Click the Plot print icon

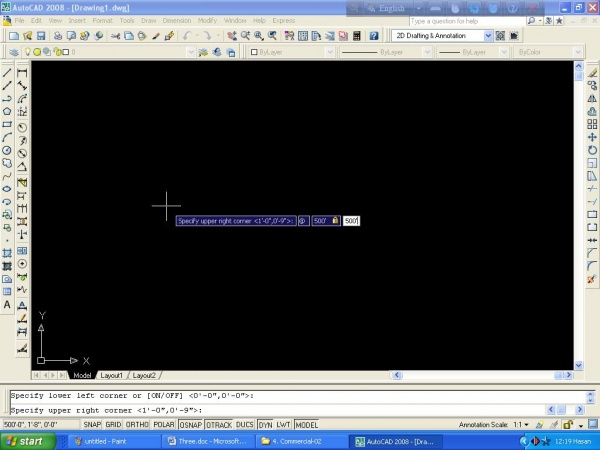click(58, 36)
